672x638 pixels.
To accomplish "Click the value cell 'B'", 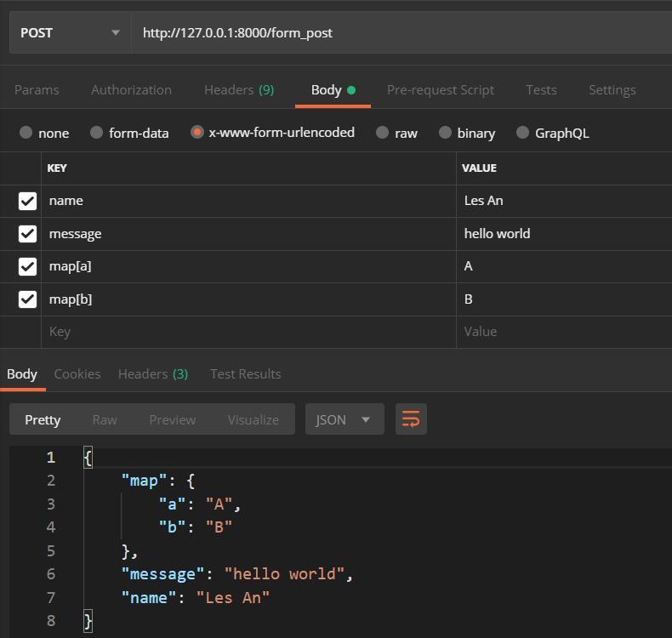I will [564, 299].
